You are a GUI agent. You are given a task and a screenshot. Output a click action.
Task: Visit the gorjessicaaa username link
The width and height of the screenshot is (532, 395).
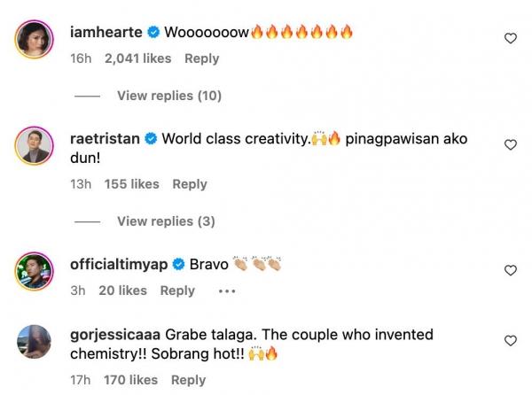click(x=115, y=336)
